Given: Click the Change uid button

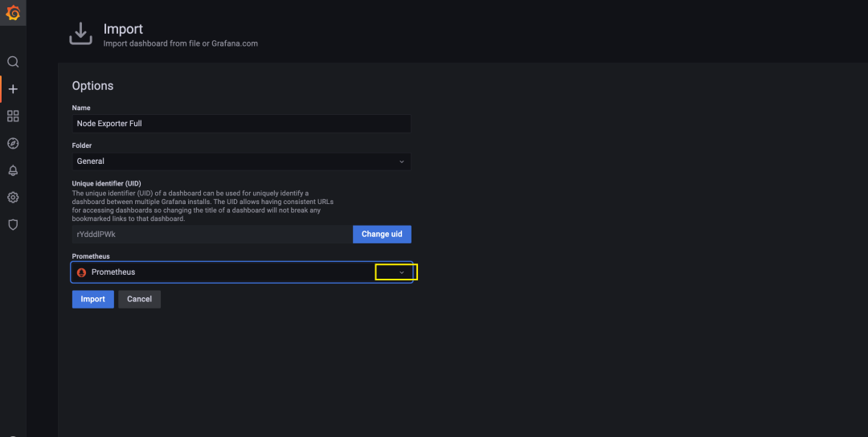Looking at the screenshot, I should [382, 234].
